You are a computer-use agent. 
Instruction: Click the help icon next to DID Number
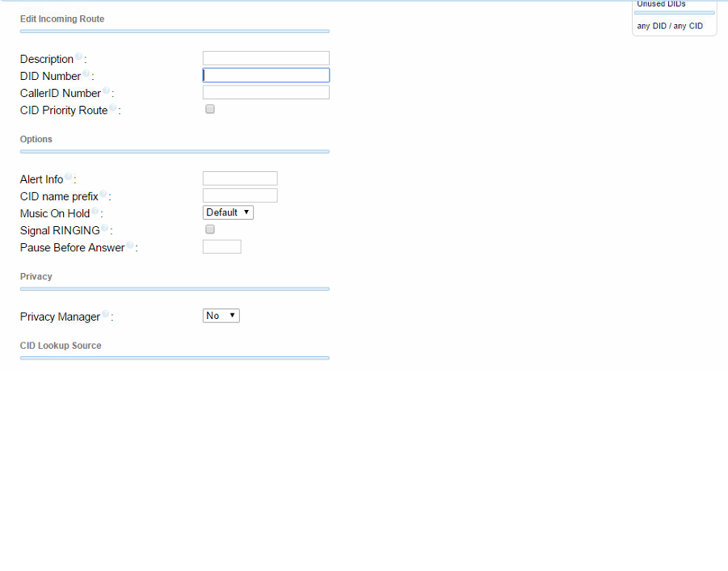tap(86, 74)
